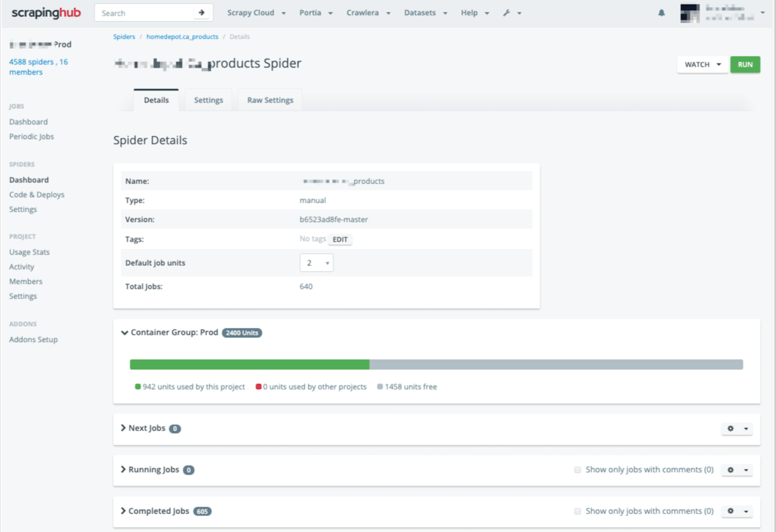Open Spiders Settings in sidebar
This screenshot has width=776, height=532.
point(23,209)
